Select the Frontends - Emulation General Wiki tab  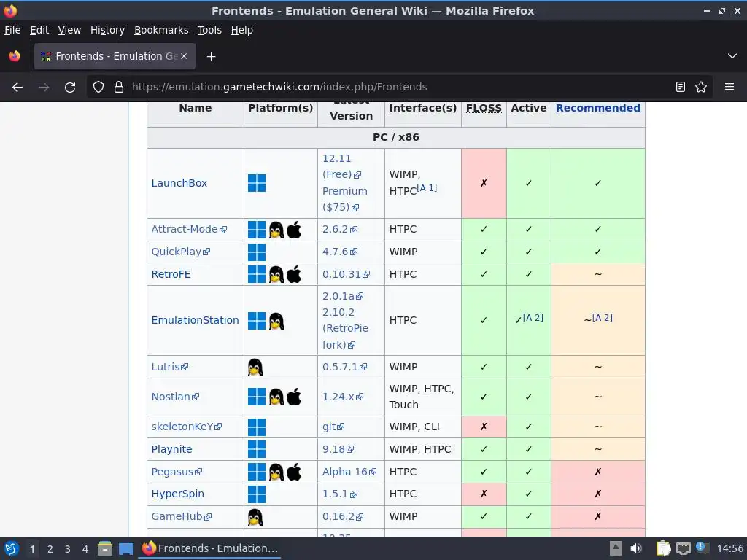115,56
